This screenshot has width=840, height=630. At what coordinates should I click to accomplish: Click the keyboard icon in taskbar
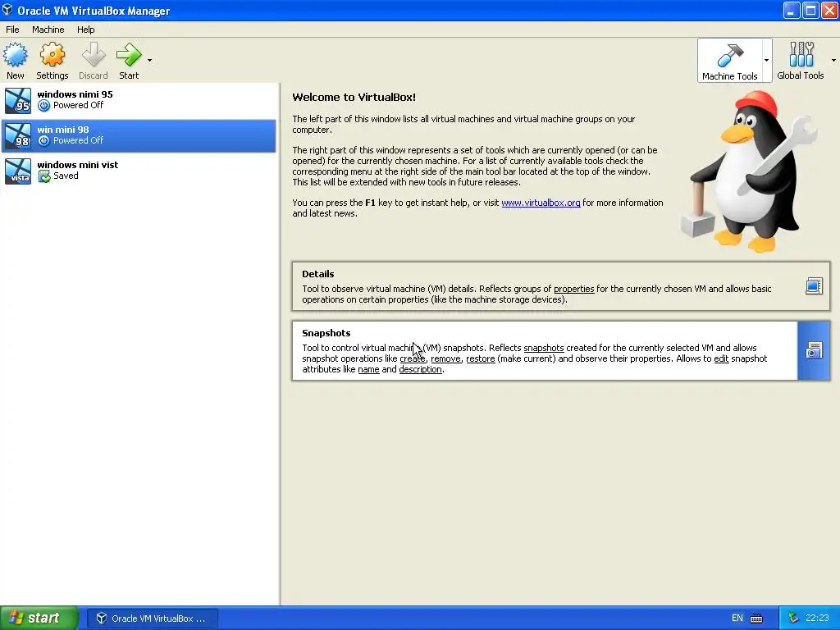pos(756,619)
